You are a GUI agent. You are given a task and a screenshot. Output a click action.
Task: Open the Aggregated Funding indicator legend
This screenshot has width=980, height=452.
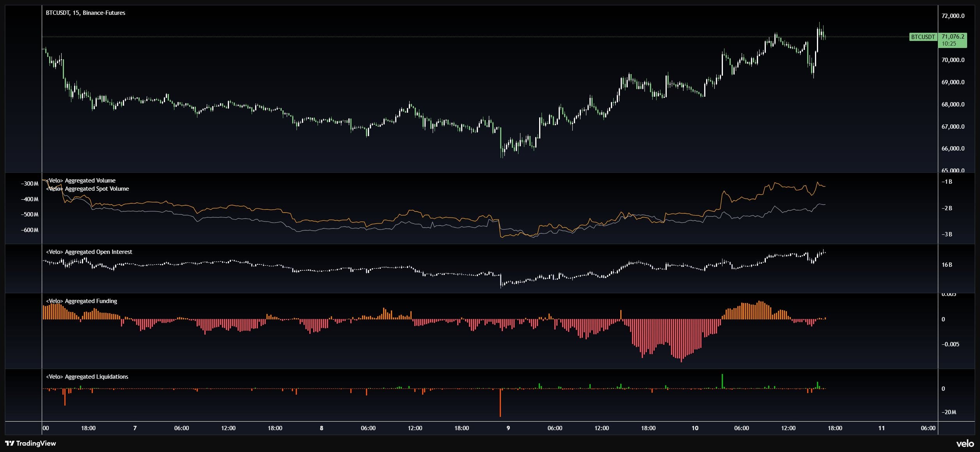[x=82, y=301]
